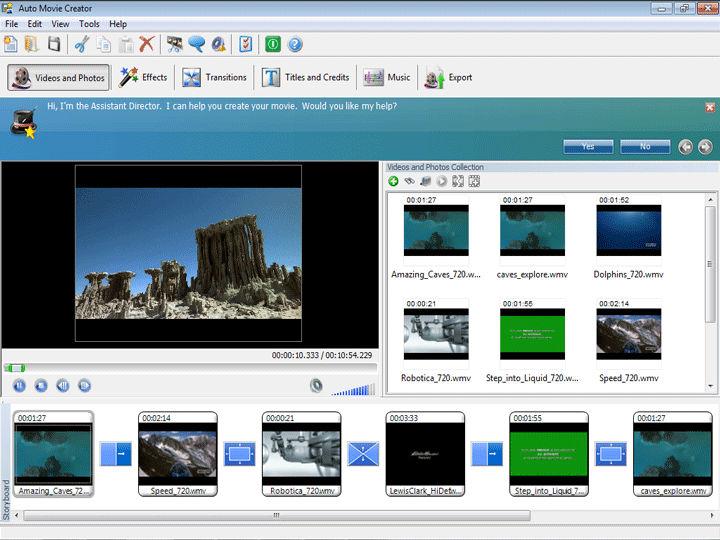Click the New project icon
This screenshot has width=720, height=540.
pos(11,44)
